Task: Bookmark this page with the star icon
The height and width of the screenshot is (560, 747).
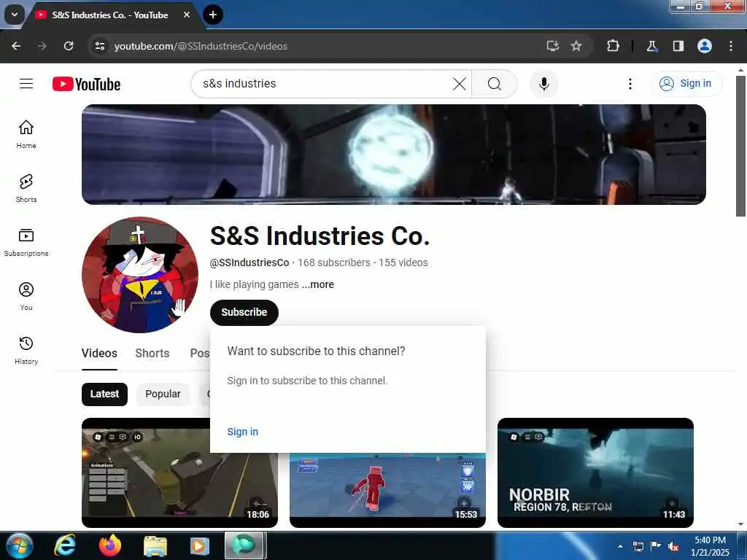Action: tap(576, 46)
